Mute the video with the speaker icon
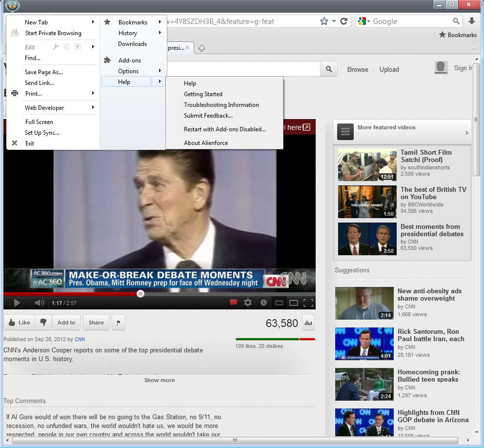Screen dimensions: 484x448 tap(39, 303)
